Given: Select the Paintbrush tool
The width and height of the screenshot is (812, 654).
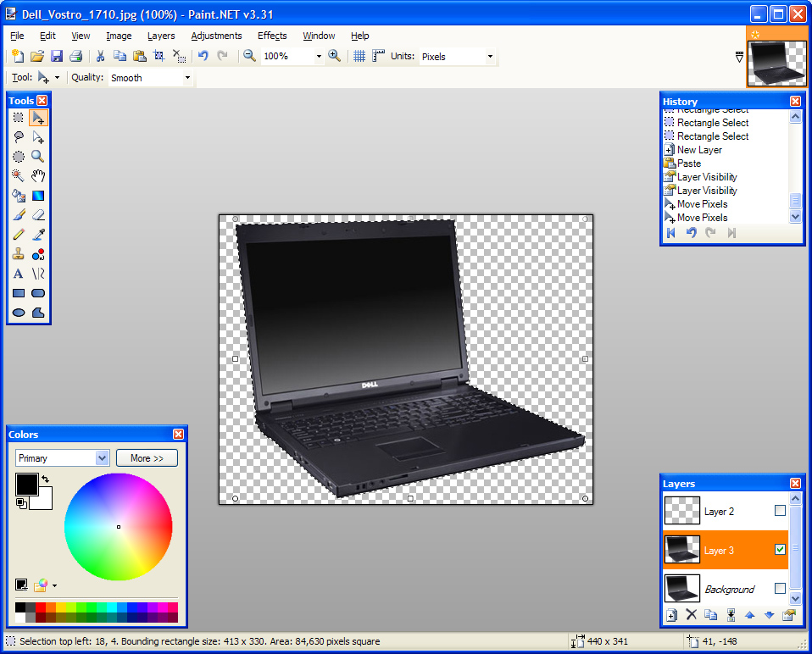Looking at the screenshot, I should tap(18, 214).
